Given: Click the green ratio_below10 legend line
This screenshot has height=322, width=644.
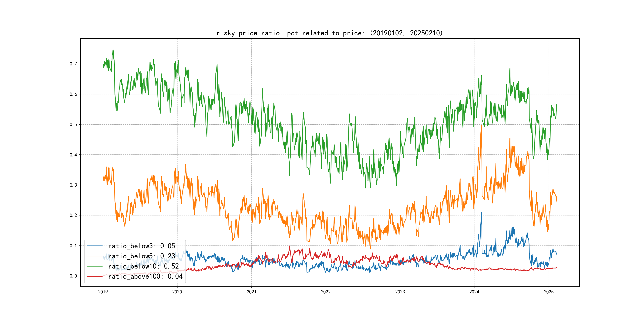Looking at the screenshot, I should 94,266.
